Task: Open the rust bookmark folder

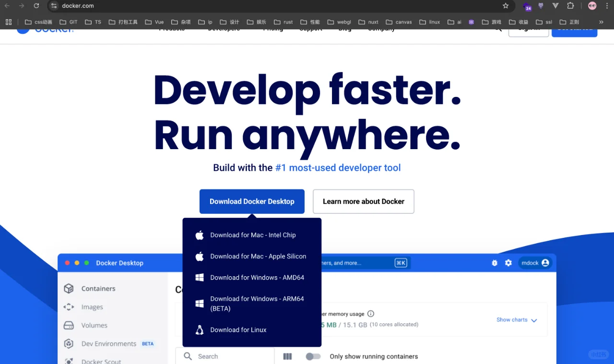Action: [283, 22]
